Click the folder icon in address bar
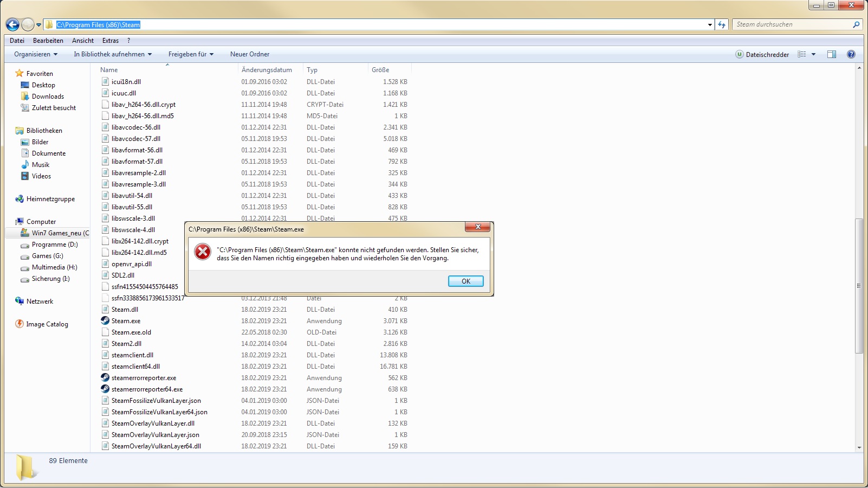 (49, 24)
